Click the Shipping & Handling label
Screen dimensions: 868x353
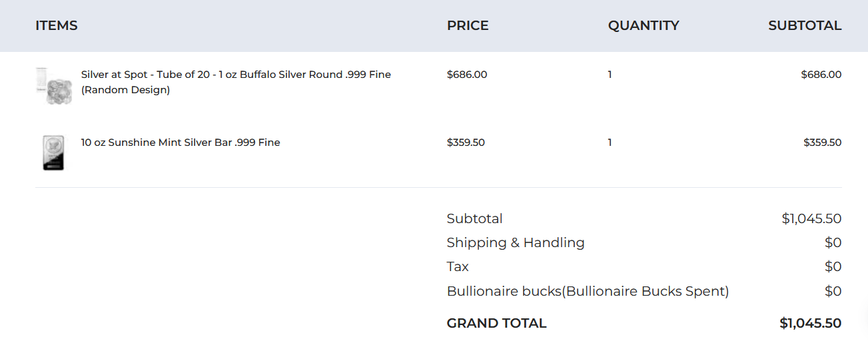516,243
